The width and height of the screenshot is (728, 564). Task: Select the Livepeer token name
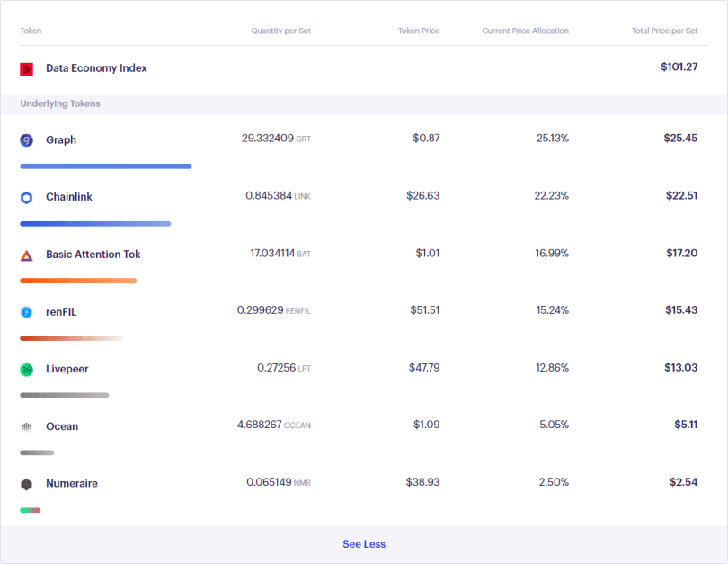pyautogui.click(x=67, y=369)
